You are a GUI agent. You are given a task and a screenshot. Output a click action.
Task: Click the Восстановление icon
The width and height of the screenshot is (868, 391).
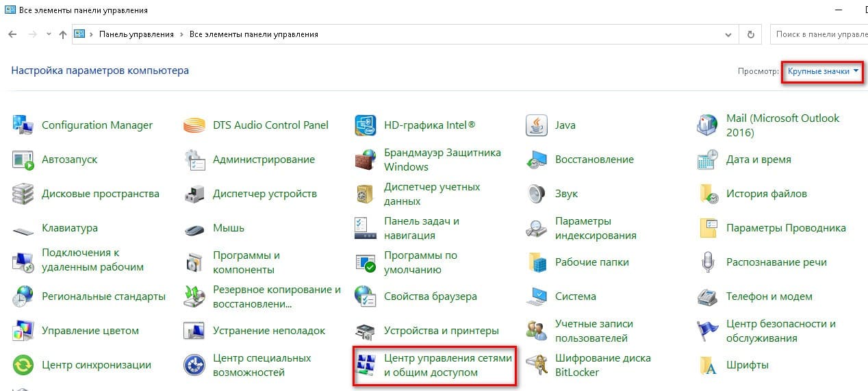[x=537, y=160]
